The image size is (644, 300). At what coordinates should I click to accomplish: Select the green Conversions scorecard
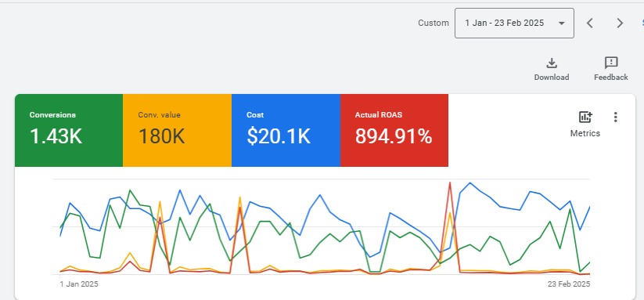[69, 130]
